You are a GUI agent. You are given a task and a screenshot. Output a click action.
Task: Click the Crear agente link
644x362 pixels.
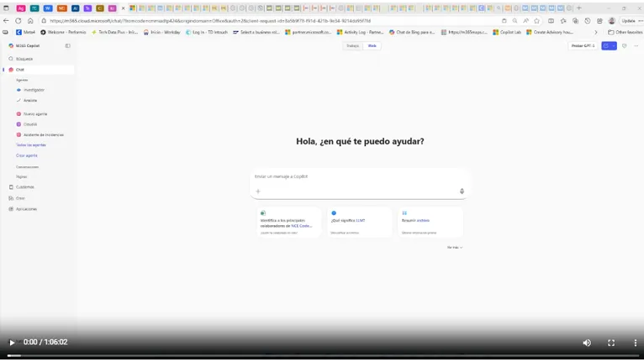pyautogui.click(x=27, y=155)
